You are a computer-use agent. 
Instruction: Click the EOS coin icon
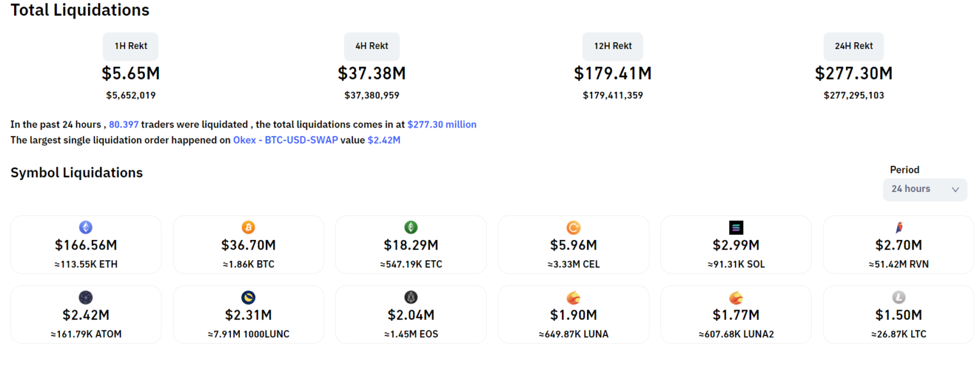(x=411, y=297)
